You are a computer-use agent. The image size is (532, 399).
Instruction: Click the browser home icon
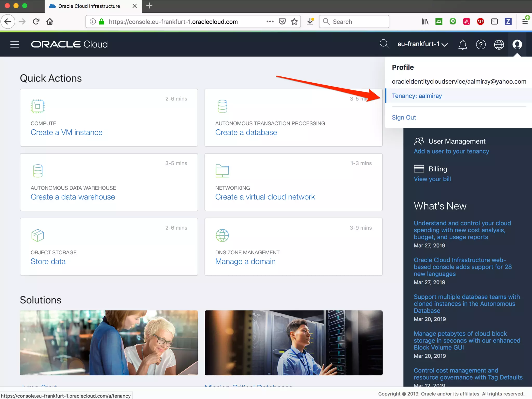click(50, 22)
